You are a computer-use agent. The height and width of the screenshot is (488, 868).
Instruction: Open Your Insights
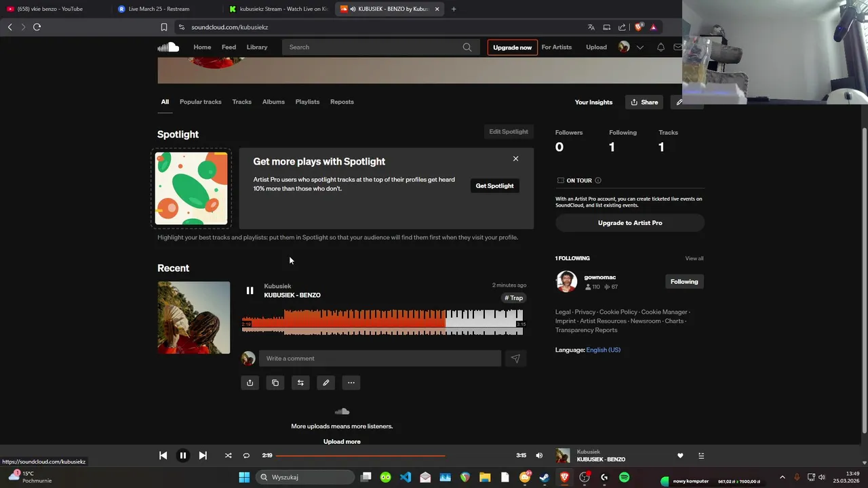click(593, 102)
